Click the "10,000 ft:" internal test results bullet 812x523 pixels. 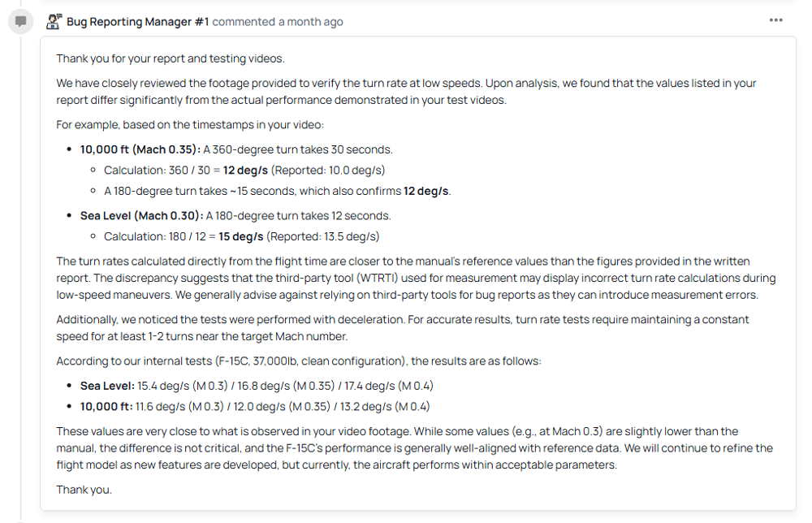pos(107,407)
